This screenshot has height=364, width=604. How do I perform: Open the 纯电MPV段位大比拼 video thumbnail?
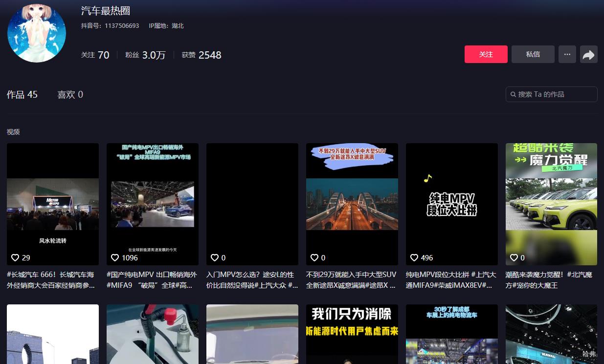[x=452, y=204]
